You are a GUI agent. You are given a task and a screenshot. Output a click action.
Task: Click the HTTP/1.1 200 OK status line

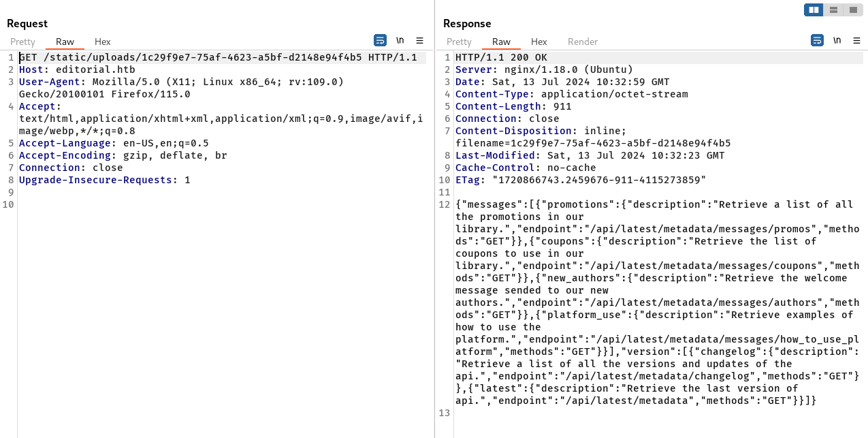click(x=501, y=57)
